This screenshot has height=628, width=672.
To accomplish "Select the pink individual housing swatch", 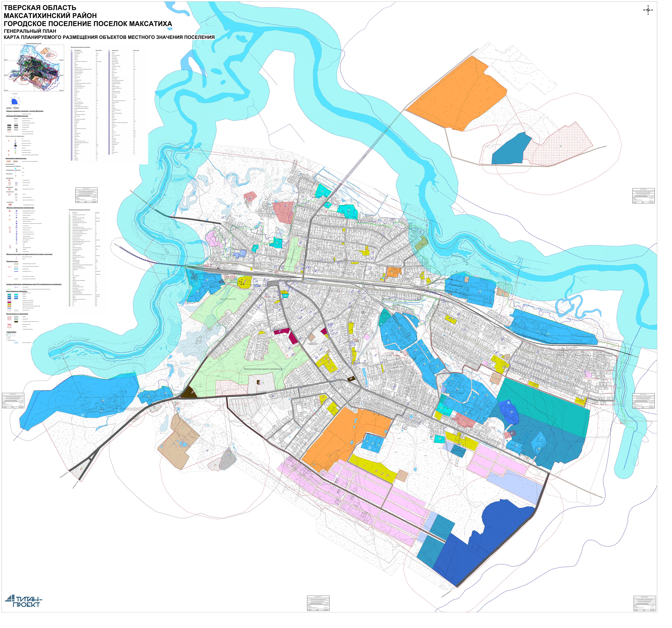I will point(9,300).
